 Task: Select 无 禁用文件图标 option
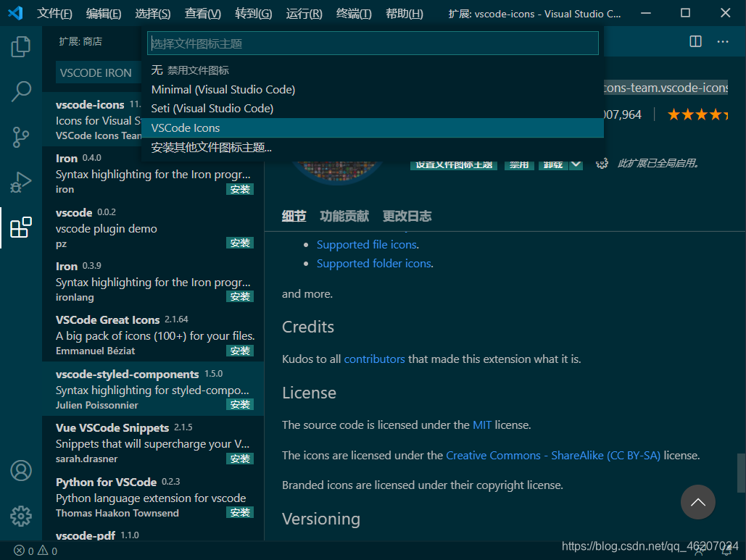(373, 70)
